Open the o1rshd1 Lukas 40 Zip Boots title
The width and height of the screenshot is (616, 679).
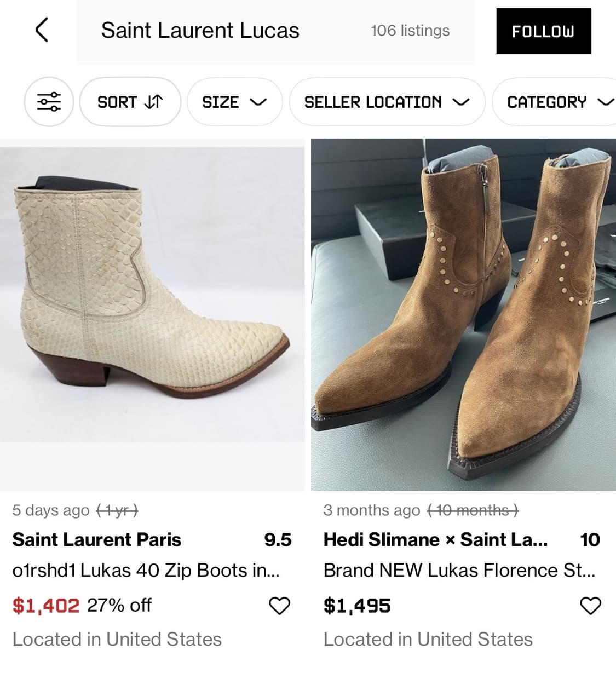click(146, 571)
